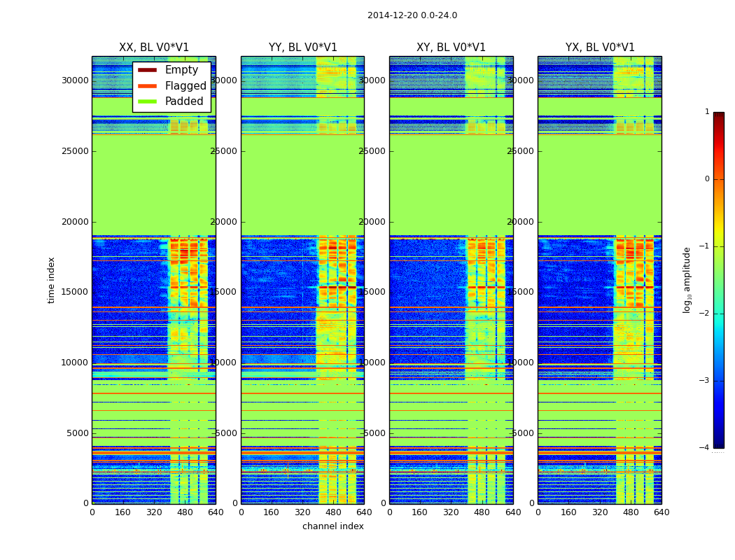Image resolution: width=735 pixels, height=560 pixels.
Task: Select the 'Empty' legend label text
Action: [181, 70]
